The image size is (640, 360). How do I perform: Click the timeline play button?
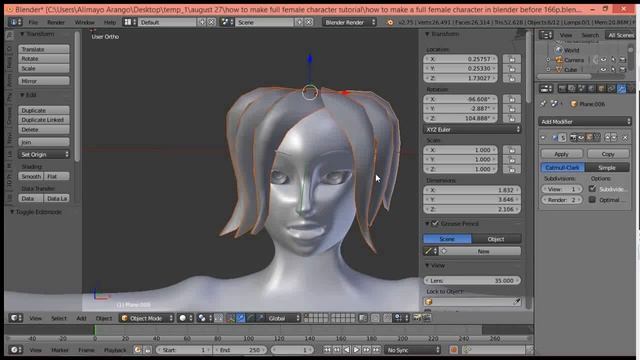click(x=356, y=350)
